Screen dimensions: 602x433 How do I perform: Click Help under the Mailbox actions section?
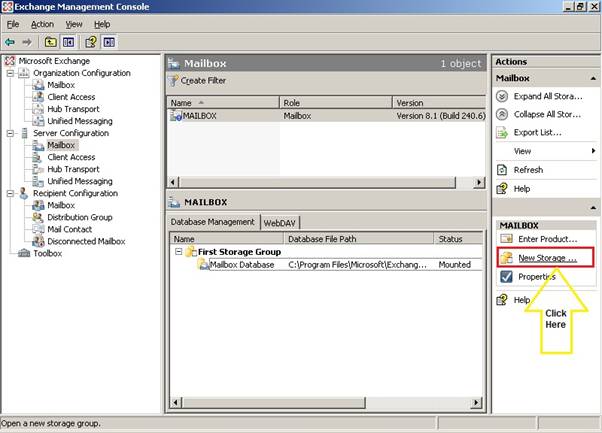pos(522,188)
